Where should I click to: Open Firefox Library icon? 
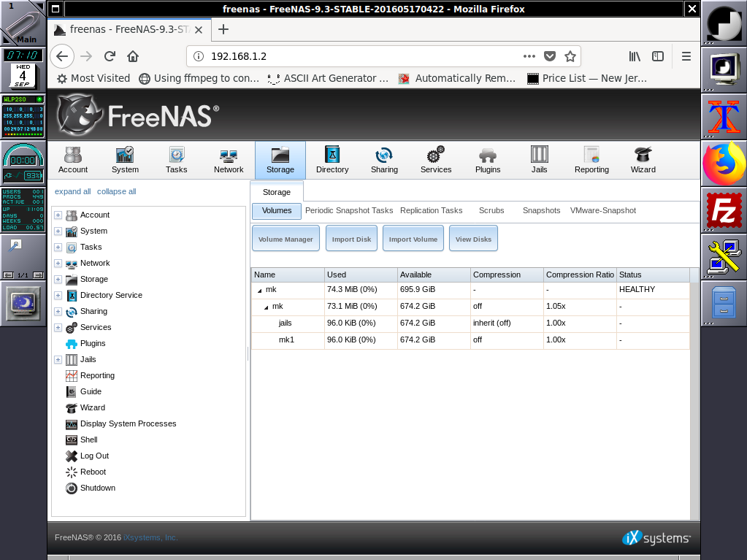635,56
